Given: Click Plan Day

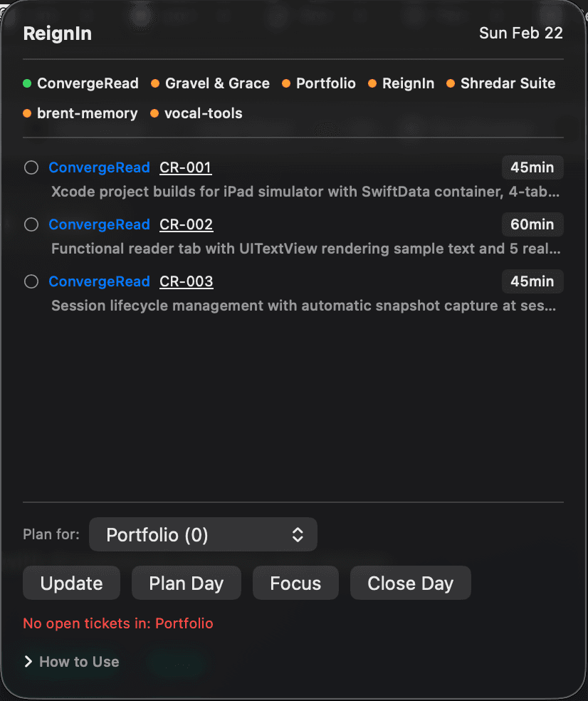Looking at the screenshot, I should (x=186, y=583).
